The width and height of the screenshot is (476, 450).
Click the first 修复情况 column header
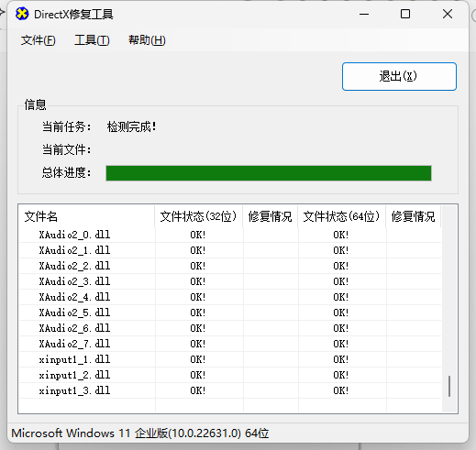[271, 216]
